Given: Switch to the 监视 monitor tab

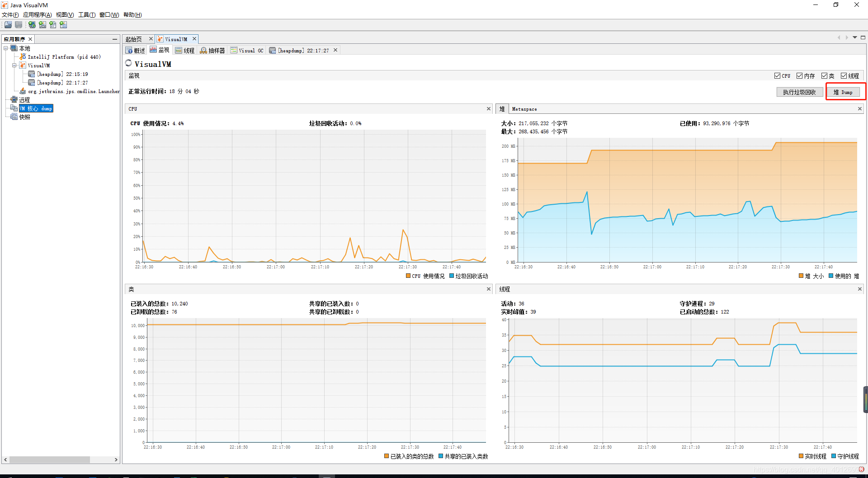Looking at the screenshot, I should 160,50.
